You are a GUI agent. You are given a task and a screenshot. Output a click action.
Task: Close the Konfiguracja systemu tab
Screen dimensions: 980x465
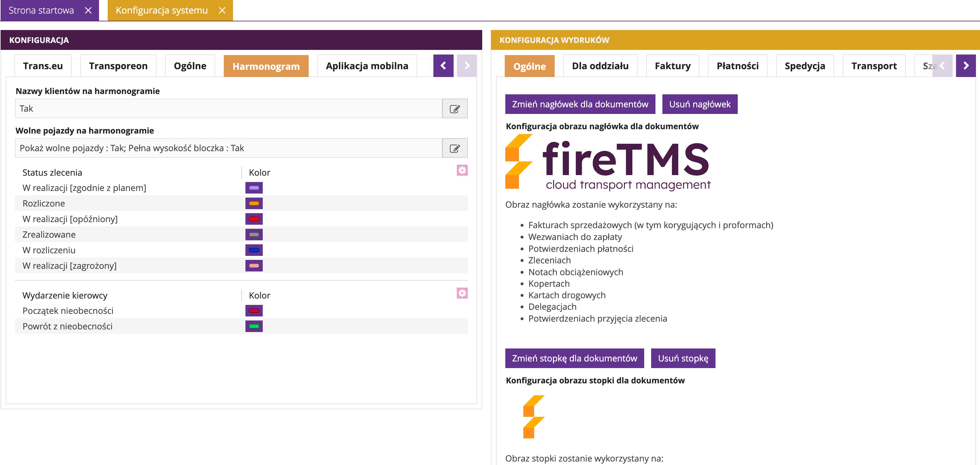tap(222, 10)
